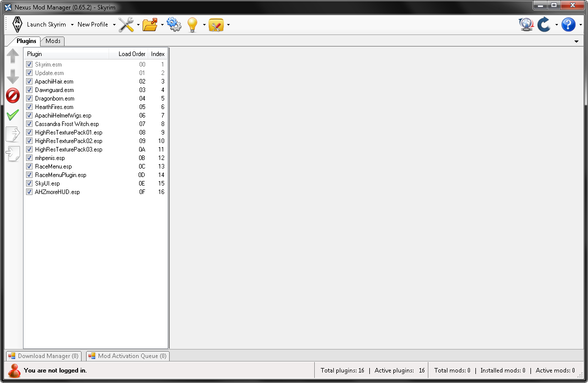
Task: Expand the New Profile dropdown arrow
Action: [x=114, y=24]
